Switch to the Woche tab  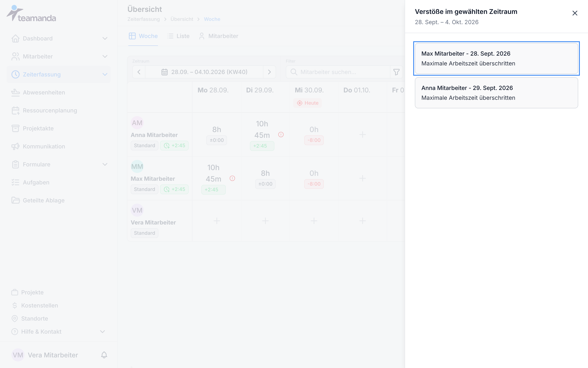coord(143,36)
